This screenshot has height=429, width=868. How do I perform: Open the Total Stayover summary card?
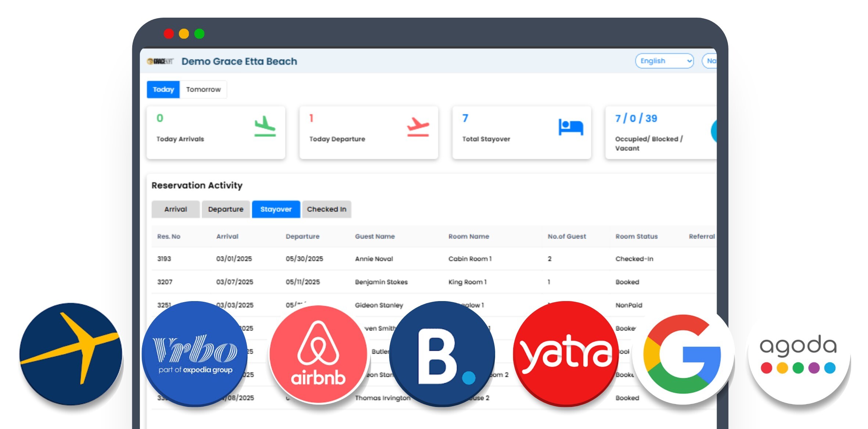pos(522,133)
